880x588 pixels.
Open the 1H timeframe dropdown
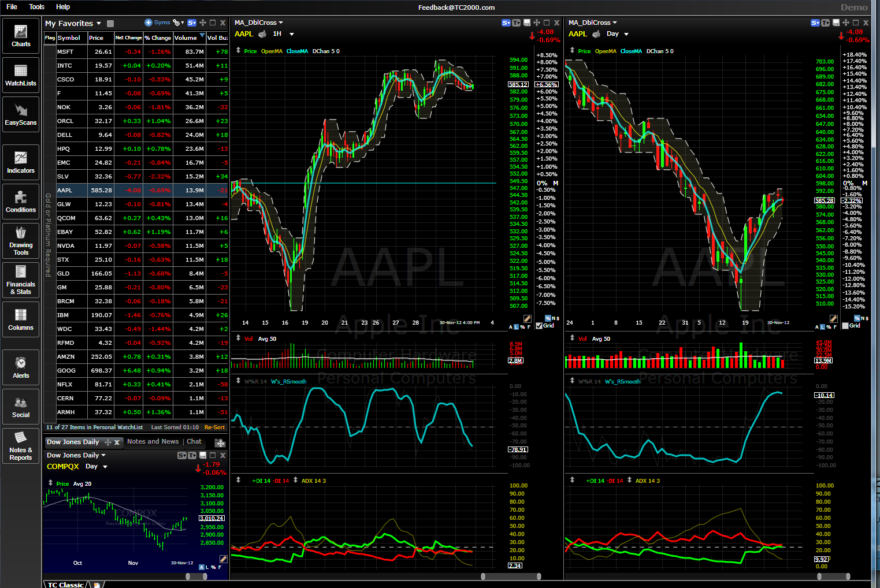(x=292, y=34)
